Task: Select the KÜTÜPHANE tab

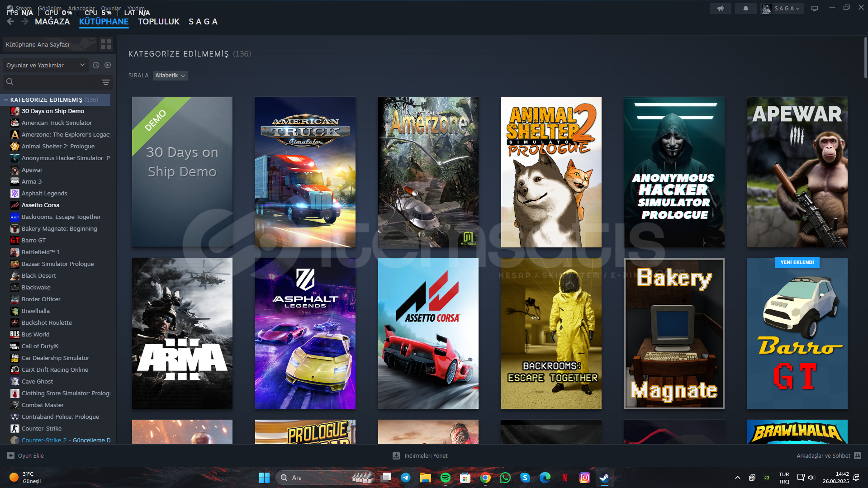Action: 104,22
